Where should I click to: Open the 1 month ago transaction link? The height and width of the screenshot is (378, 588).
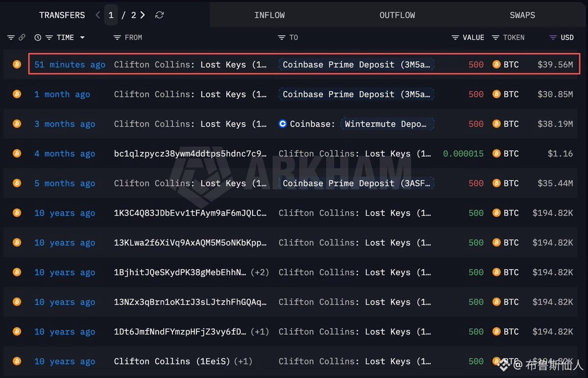(x=62, y=94)
